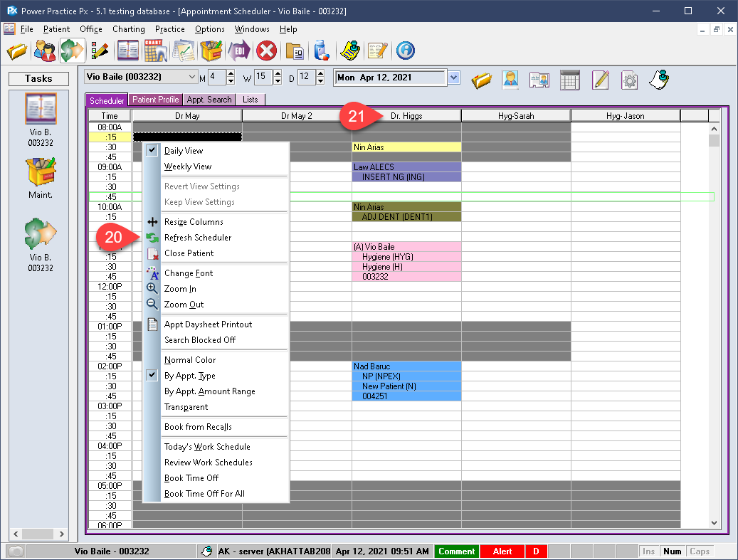Click the EDI arrow toolbar icon

[238, 51]
